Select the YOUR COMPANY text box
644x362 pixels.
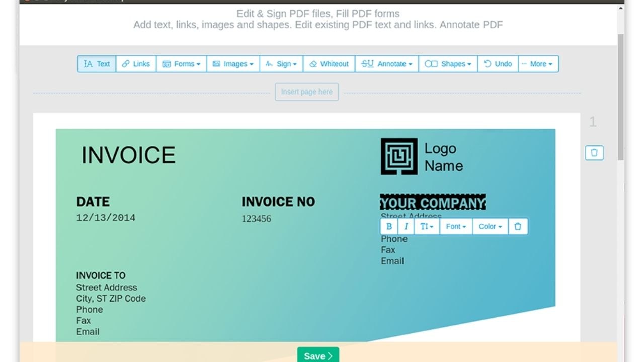433,202
